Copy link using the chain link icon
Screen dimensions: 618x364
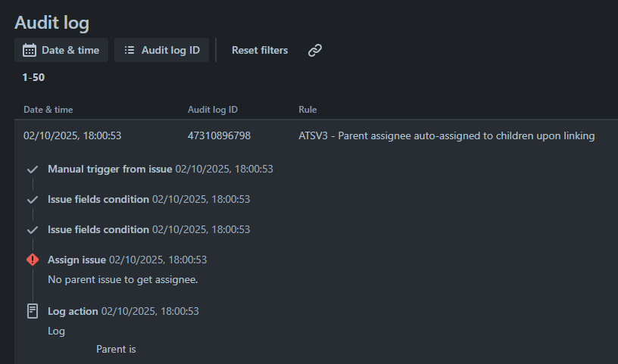click(315, 50)
